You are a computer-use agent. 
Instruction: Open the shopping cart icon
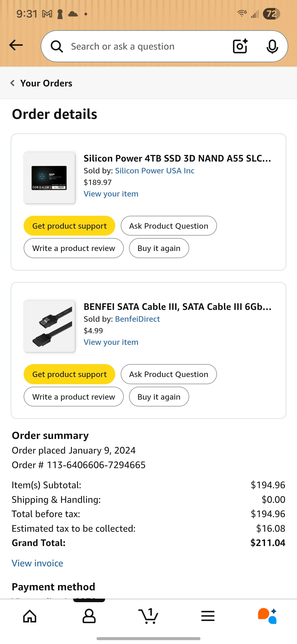(148, 616)
